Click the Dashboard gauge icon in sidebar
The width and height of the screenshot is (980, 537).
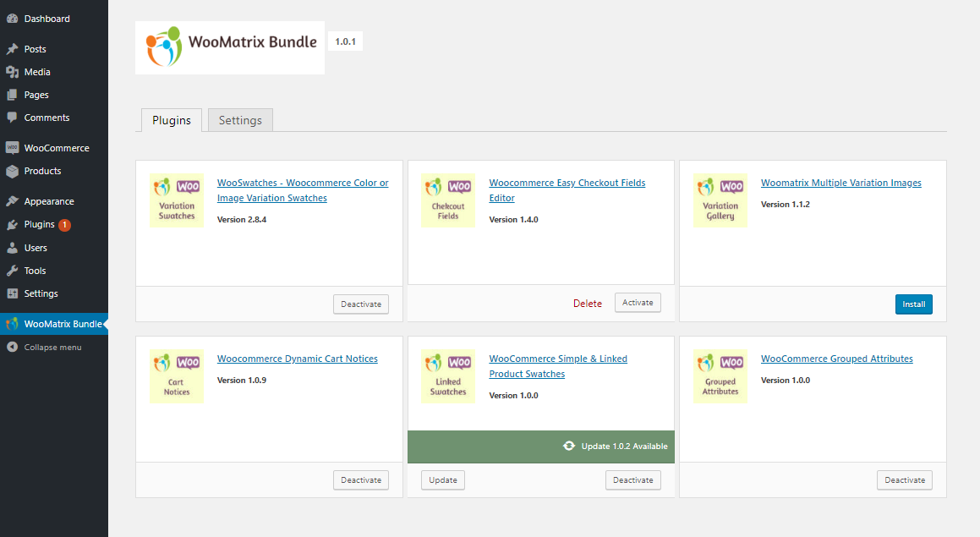click(x=12, y=19)
